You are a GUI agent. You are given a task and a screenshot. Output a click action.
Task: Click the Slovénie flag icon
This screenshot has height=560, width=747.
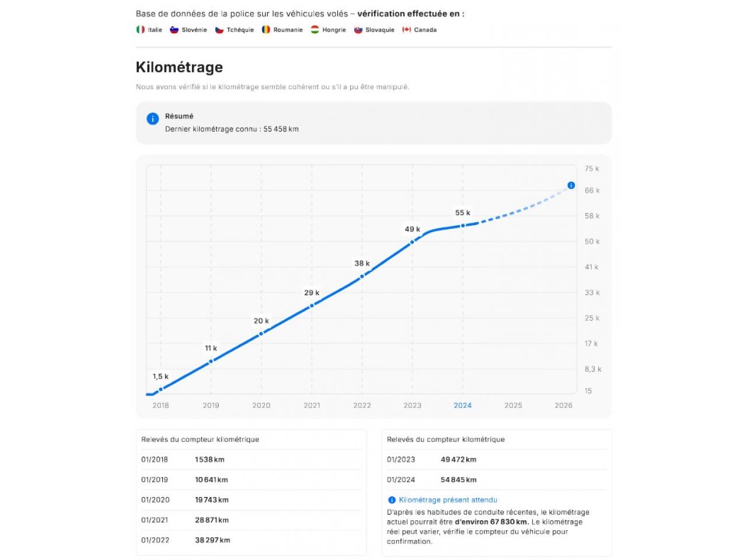(x=174, y=30)
